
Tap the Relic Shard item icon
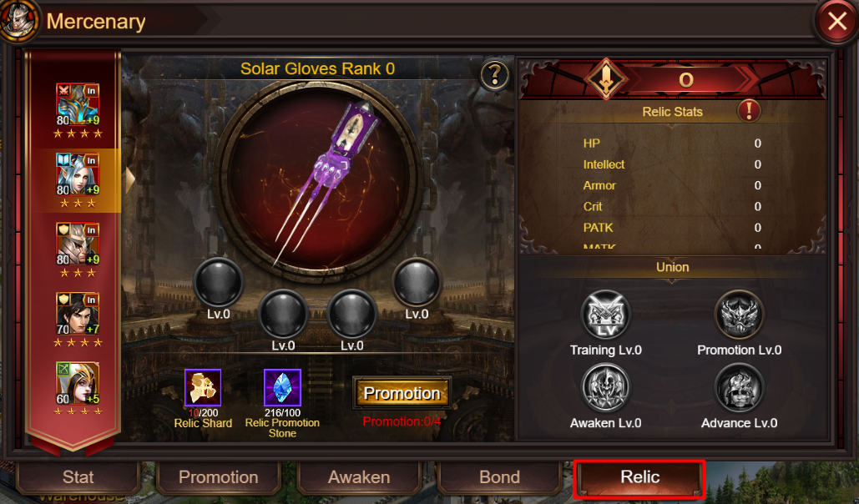click(x=203, y=387)
